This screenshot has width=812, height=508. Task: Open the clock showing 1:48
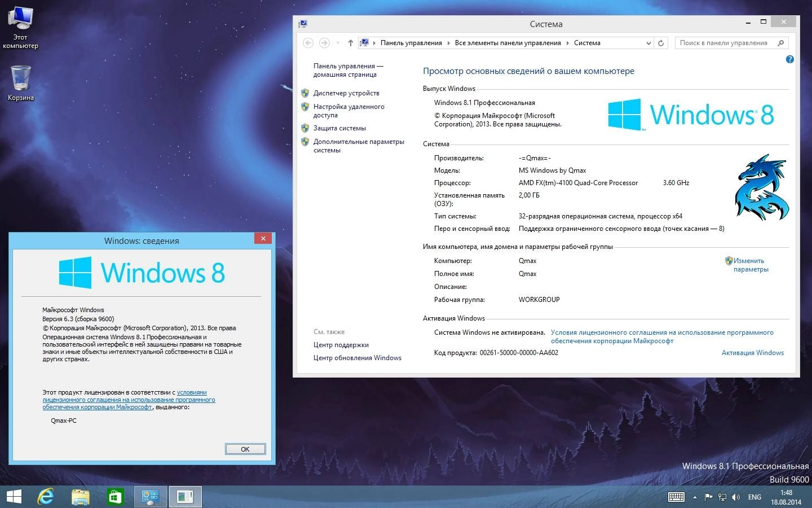786,497
